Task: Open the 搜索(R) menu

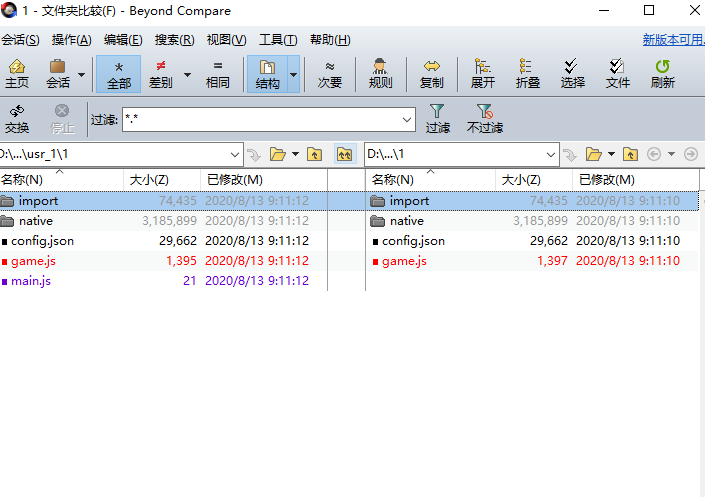Action: pos(174,40)
